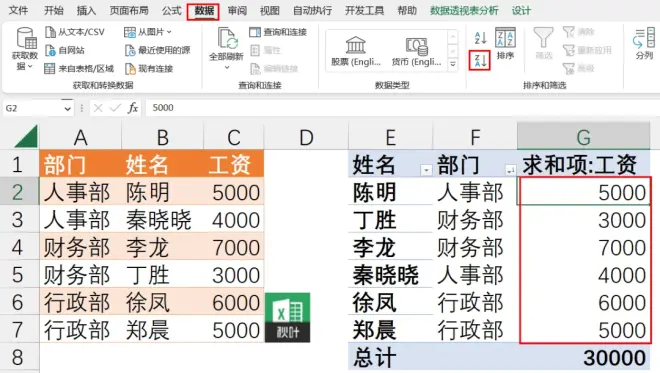This screenshot has height=373, width=660.
Task: Open 最近使用的源
Action: 157,51
